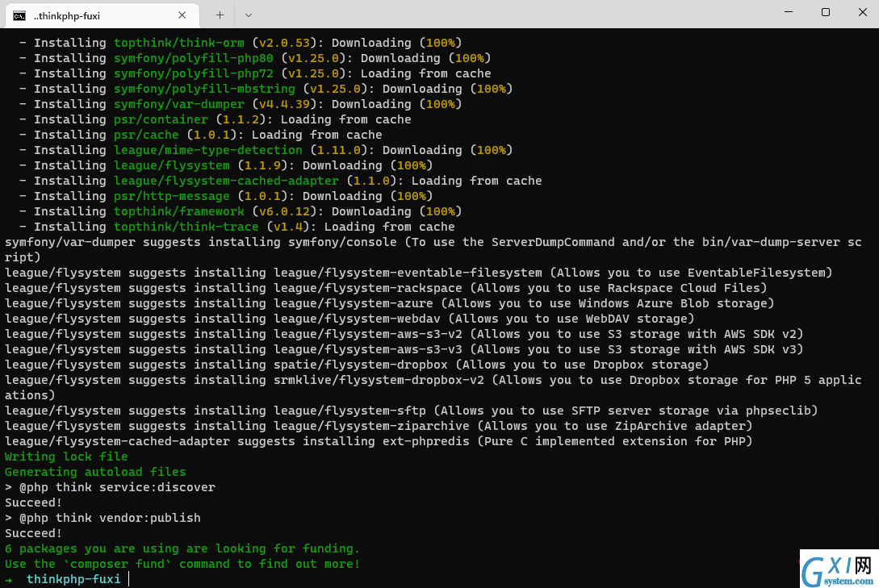
Task: Click the text 'psr/http-message'
Action: coord(172,196)
